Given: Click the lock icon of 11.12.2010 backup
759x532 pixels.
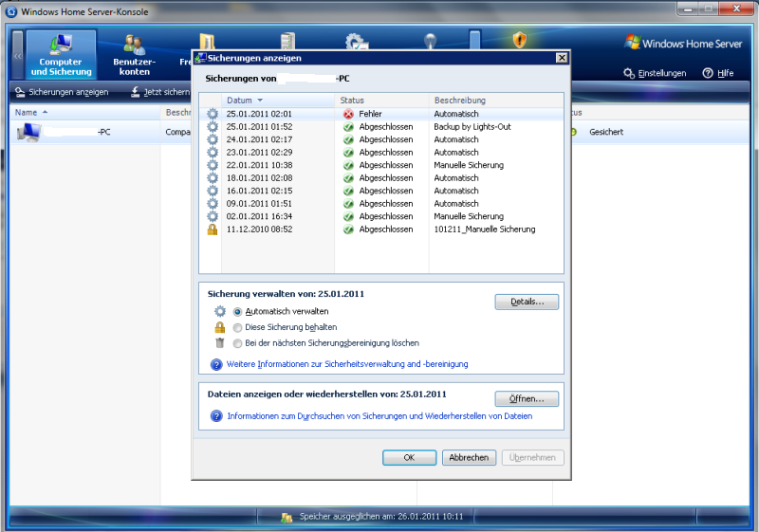Looking at the screenshot, I should [x=212, y=229].
